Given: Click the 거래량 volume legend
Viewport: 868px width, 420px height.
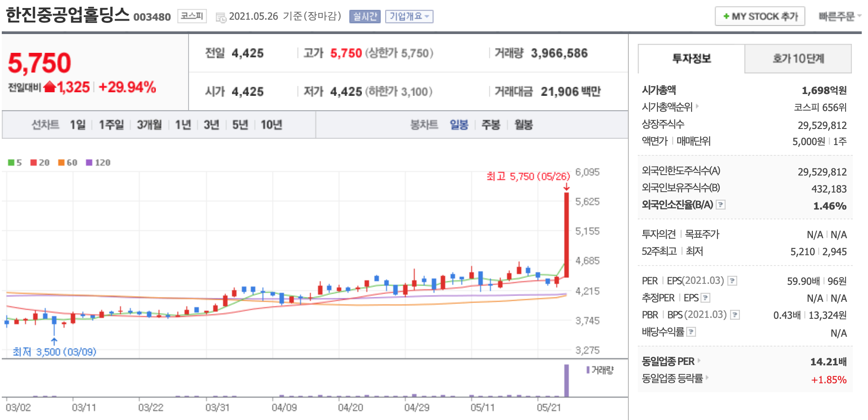Looking at the screenshot, I should (x=600, y=370).
